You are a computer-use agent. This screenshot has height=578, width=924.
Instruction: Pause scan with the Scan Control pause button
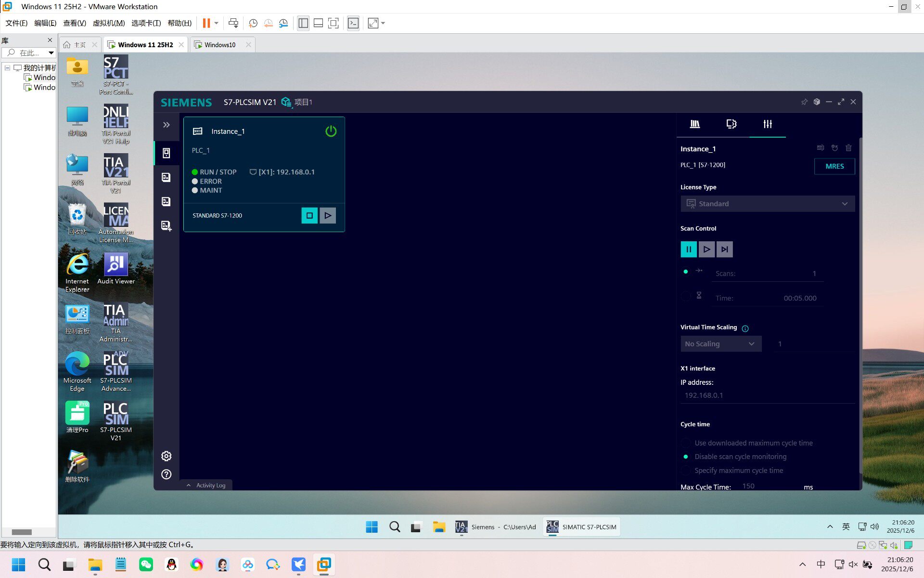click(x=688, y=249)
